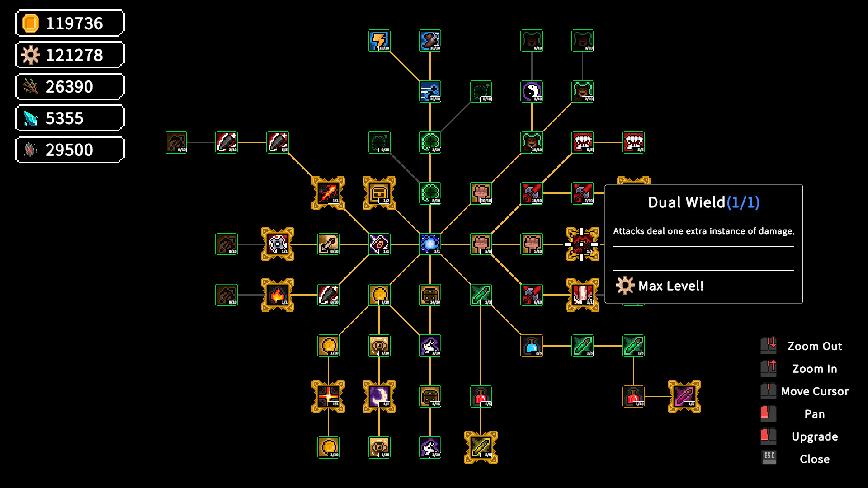868x488 pixels.
Task: Select the fist node marked 10/10
Action: (481, 193)
